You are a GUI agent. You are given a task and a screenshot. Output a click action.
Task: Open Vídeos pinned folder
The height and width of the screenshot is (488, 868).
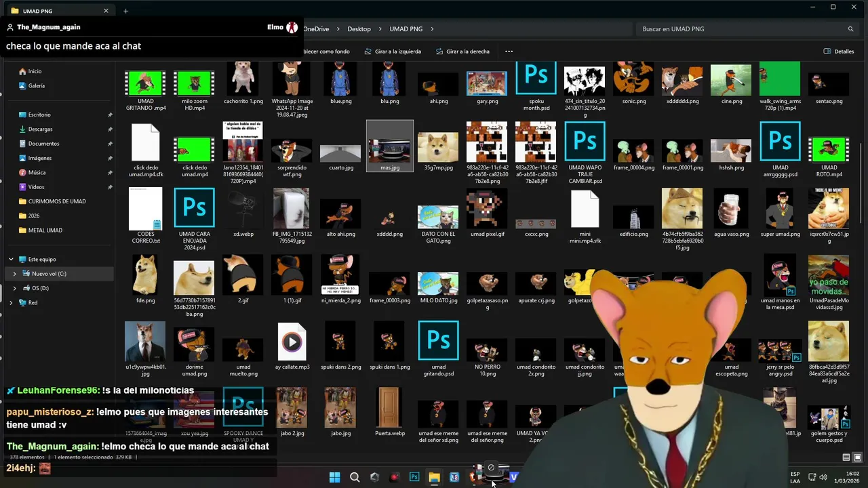(x=36, y=187)
